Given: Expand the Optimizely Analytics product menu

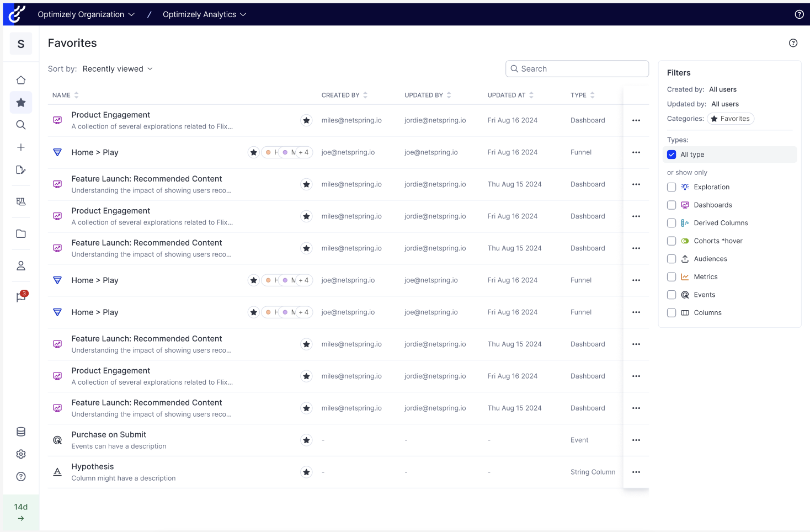Looking at the screenshot, I should tap(204, 14).
